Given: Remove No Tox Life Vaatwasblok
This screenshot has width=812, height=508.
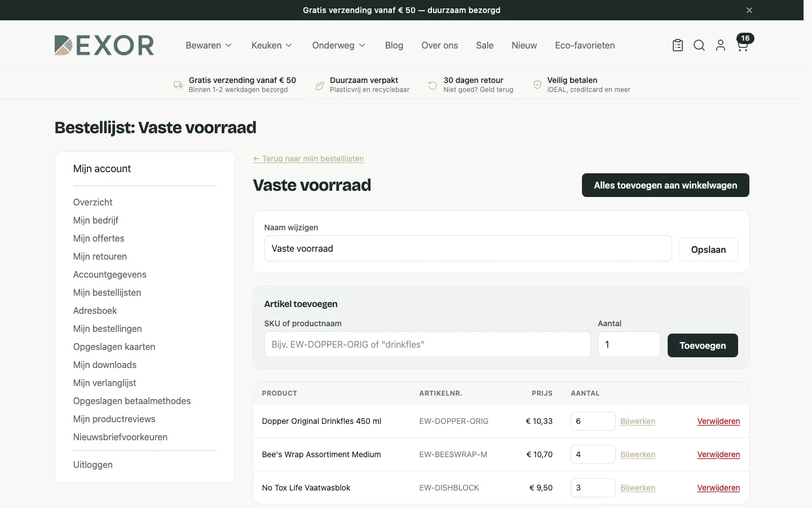Looking at the screenshot, I should click(x=718, y=488).
